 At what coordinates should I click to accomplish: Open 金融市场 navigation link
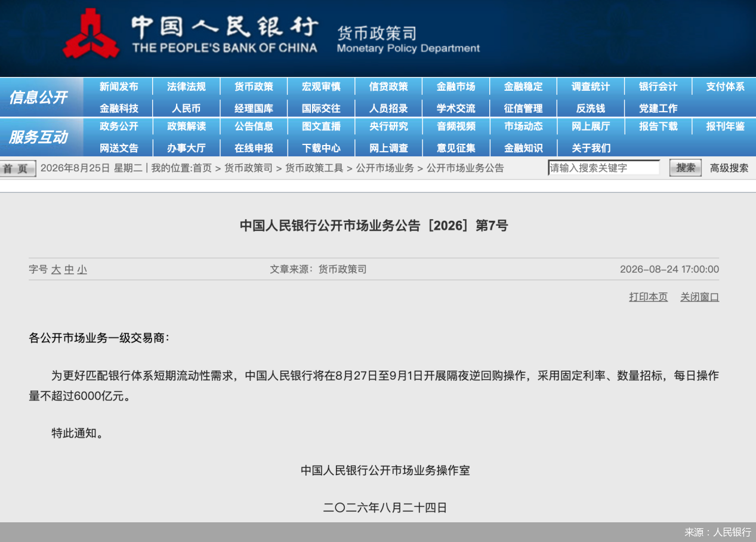tap(456, 87)
